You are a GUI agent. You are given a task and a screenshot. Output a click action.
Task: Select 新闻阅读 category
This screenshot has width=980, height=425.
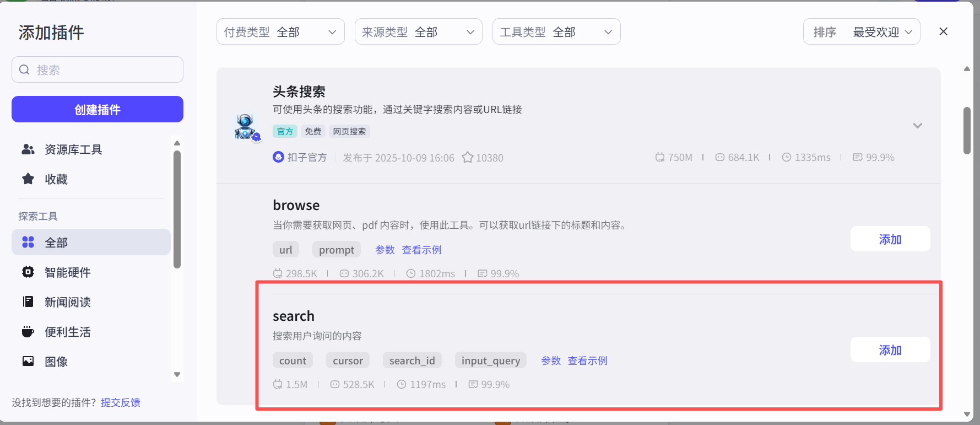(91, 302)
